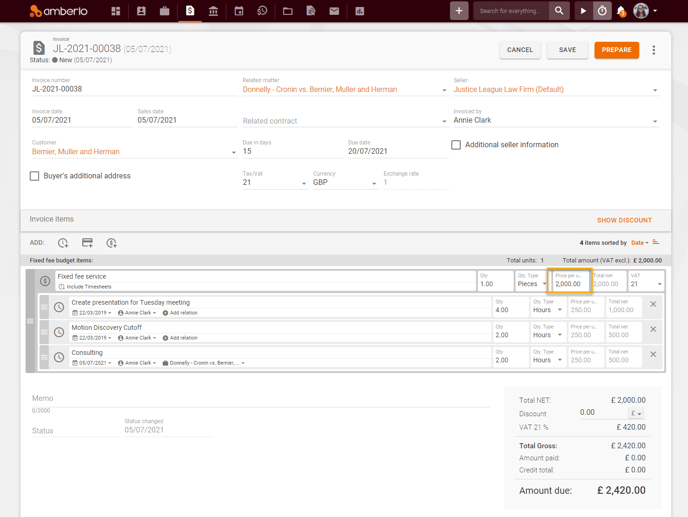Open the calendar icon in top navigation
Viewport: 688px width, 517px height.
point(239,11)
